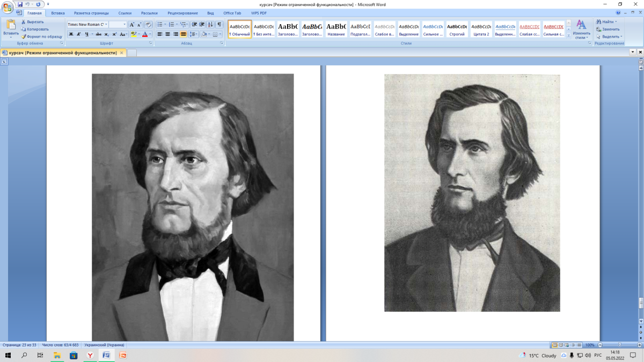Open the Рецензирование ribbon tab
This screenshot has width=644, height=362.
pos(181,12)
